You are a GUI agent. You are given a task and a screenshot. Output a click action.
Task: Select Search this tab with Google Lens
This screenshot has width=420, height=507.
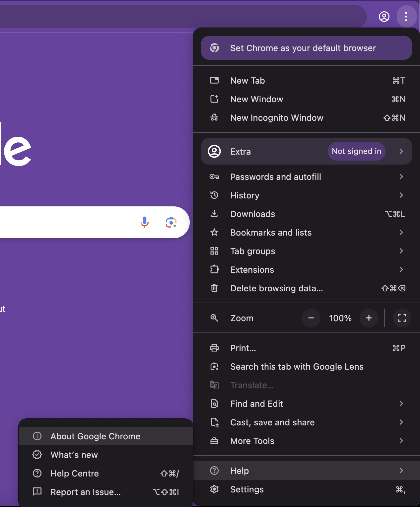coord(307,366)
